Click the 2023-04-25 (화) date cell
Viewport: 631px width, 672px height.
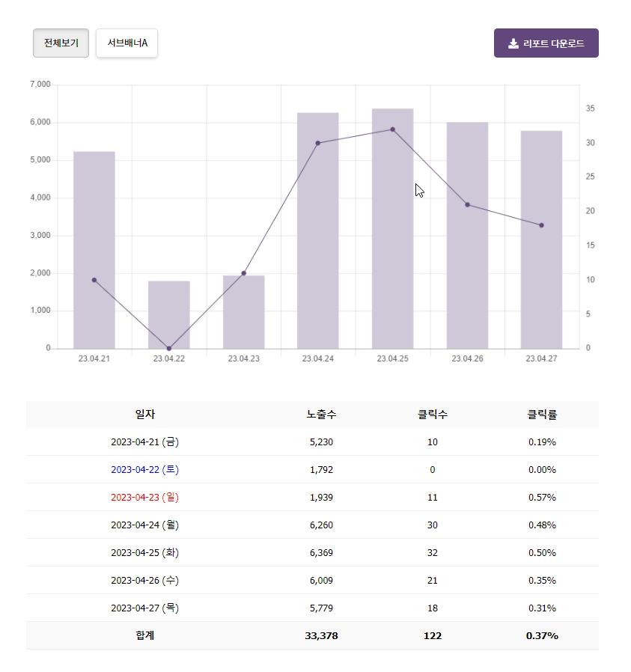[x=145, y=553]
